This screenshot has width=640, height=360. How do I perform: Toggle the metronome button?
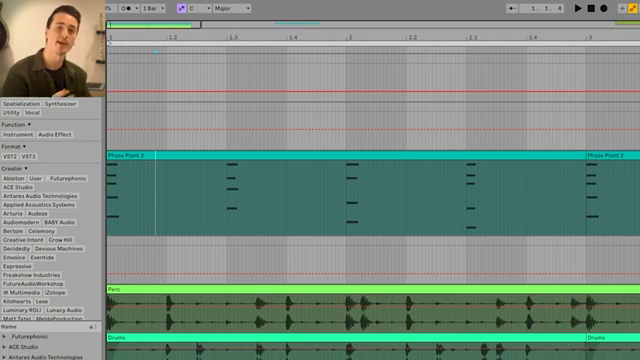click(126, 8)
